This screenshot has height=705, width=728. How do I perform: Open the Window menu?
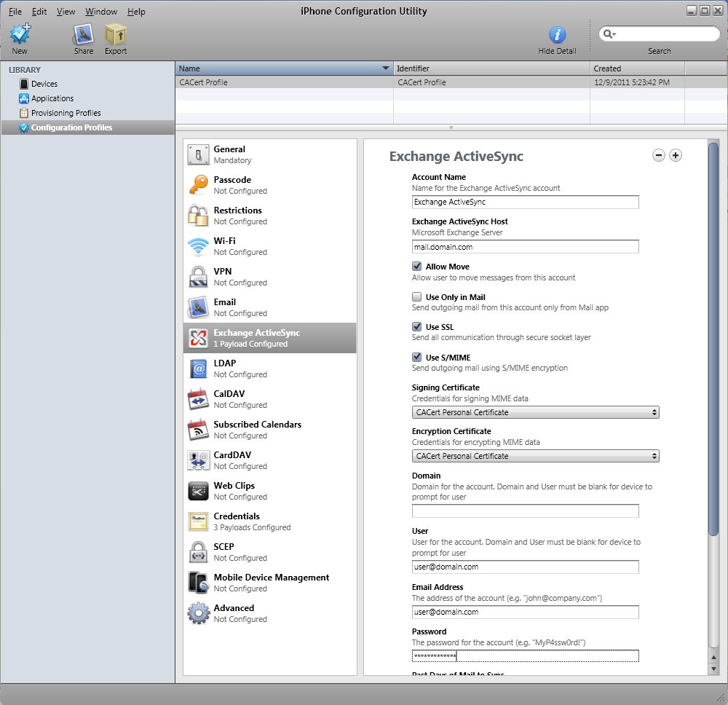(x=101, y=12)
